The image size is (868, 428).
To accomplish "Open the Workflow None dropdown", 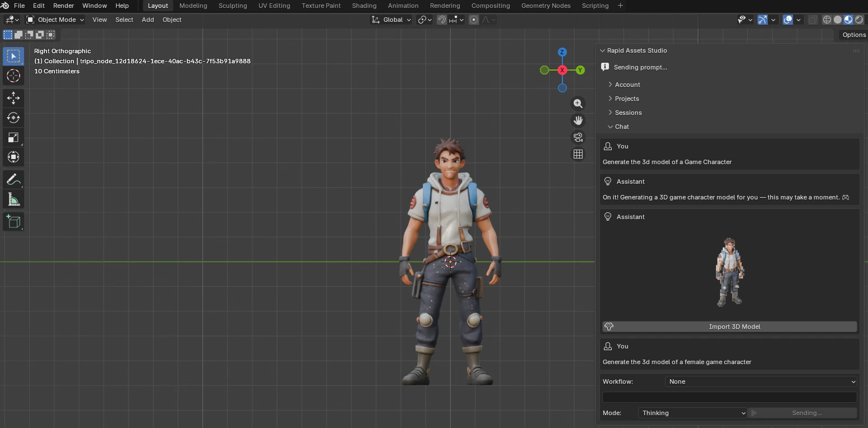I will [x=761, y=382].
